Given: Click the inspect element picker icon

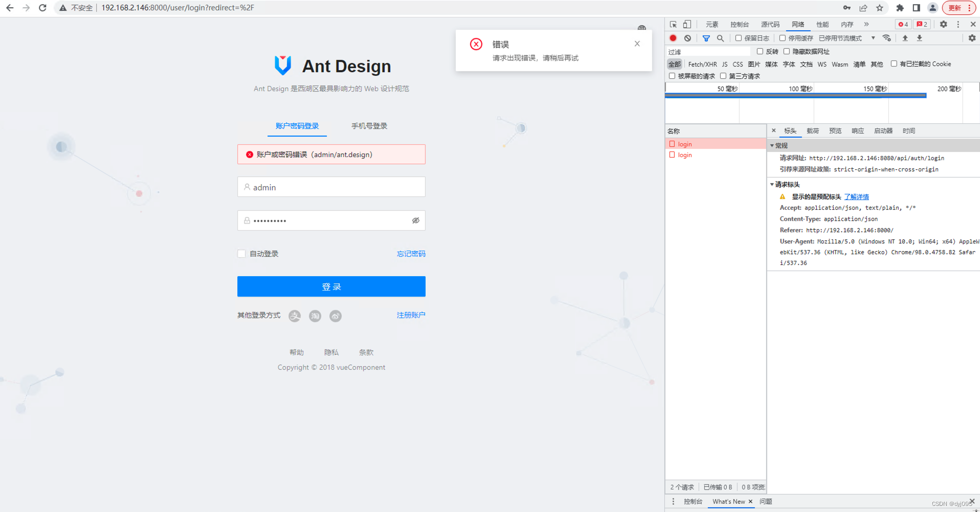Looking at the screenshot, I should click(673, 24).
